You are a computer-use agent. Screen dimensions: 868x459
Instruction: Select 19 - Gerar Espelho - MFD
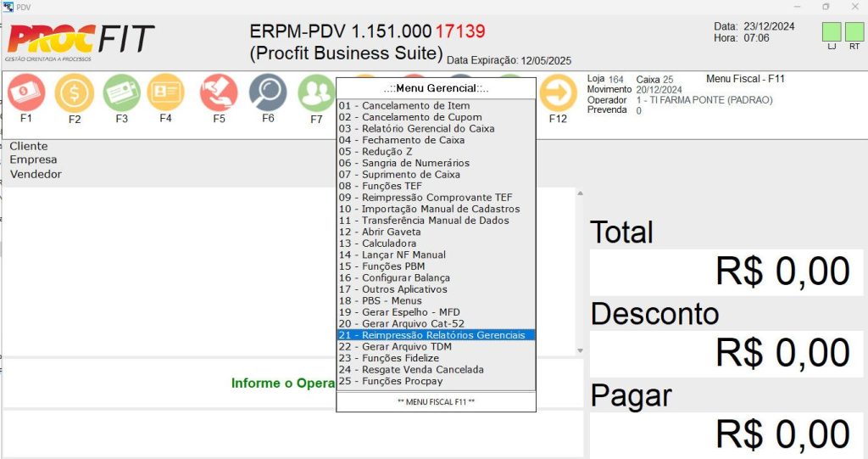437,312
